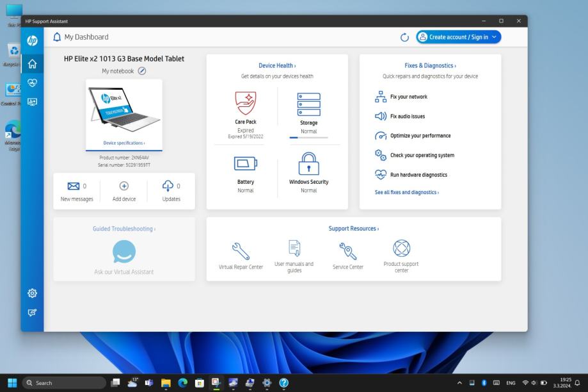The image size is (588, 392).
Task: Click the feedback icon in sidebar
Action: (x=32, y=312)
